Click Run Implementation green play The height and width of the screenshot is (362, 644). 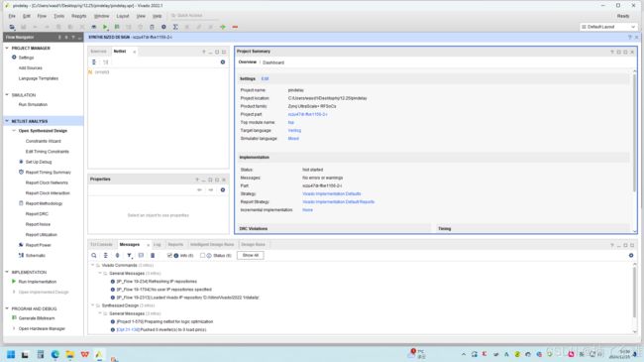[14, 282]
